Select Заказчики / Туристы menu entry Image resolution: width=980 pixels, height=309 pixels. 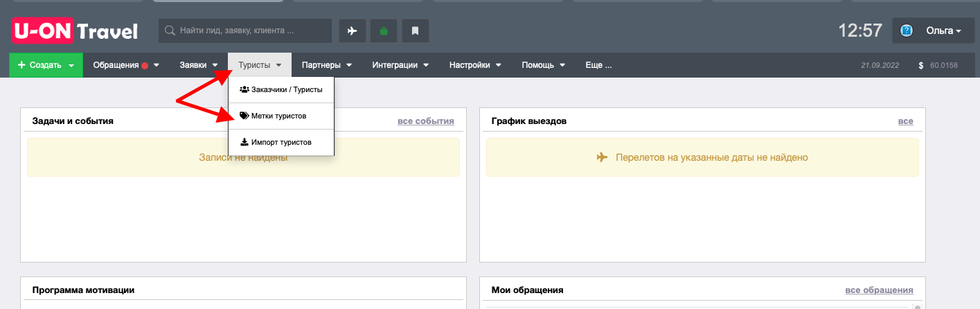281,89
